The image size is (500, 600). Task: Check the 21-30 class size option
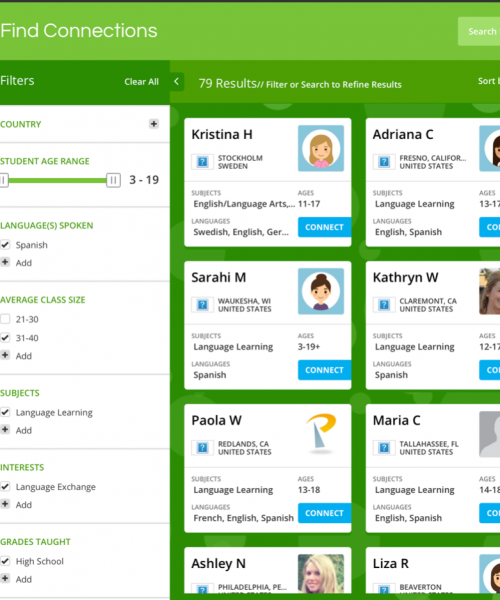(x=5, y=319)
